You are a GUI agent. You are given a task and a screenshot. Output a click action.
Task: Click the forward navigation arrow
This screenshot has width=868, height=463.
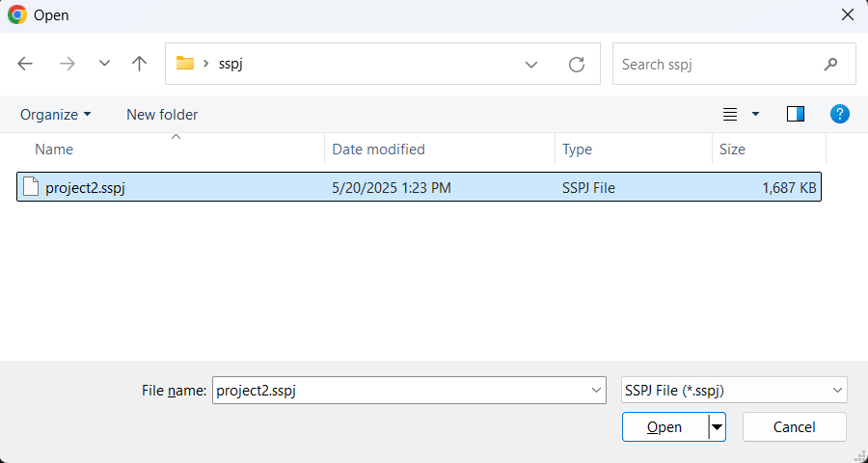[67, 64]
